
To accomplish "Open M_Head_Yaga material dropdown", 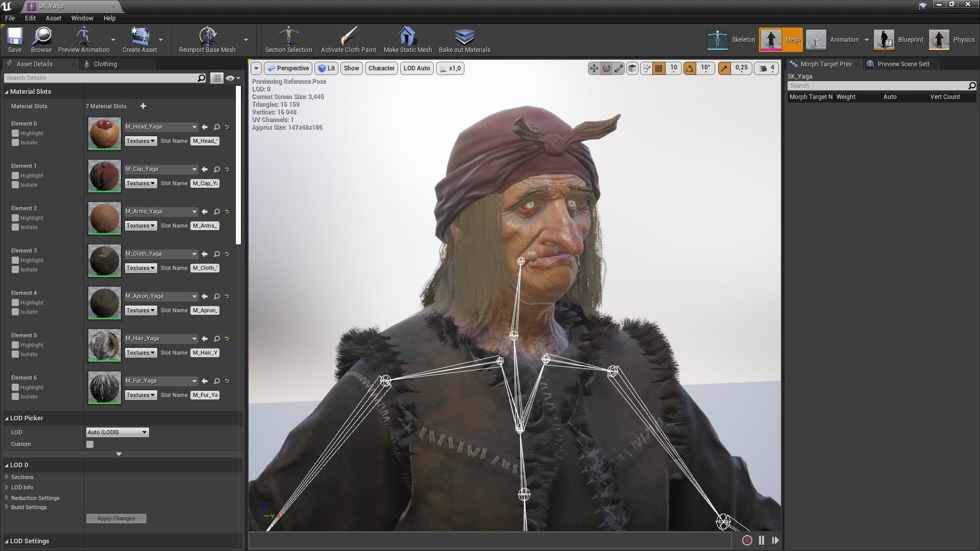I will click(161, 127).
